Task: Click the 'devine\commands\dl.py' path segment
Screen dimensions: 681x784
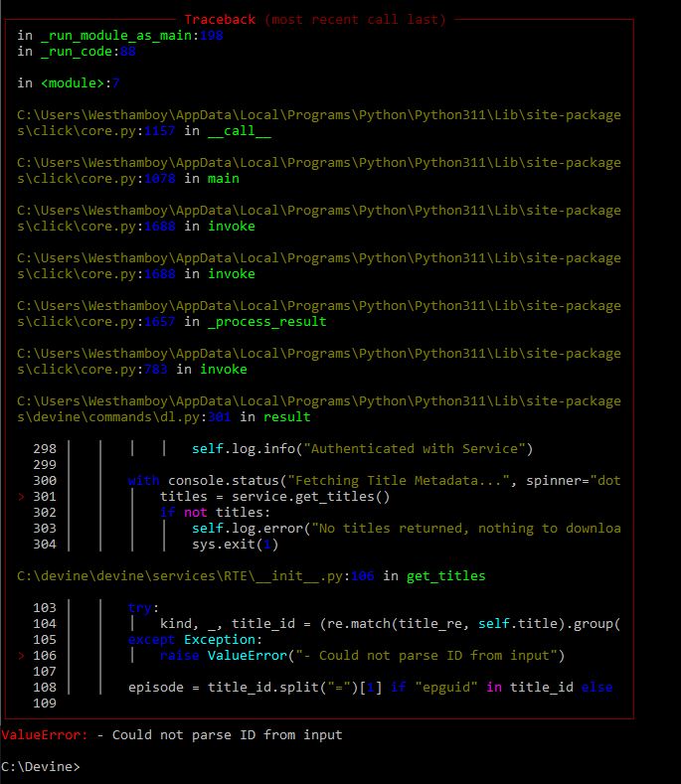Action: pyautogui.click(x=112, y=417)
